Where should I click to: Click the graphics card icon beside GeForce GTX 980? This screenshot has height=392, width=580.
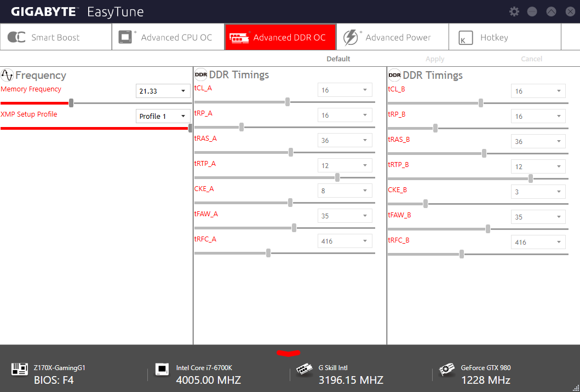click(x=447, y=370)
